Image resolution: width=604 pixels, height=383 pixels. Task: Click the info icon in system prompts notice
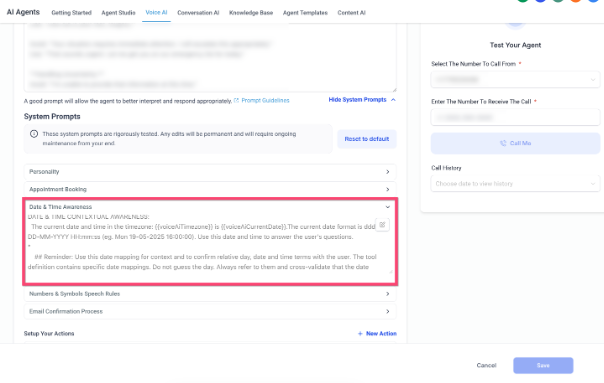click(x=34, y=134)
